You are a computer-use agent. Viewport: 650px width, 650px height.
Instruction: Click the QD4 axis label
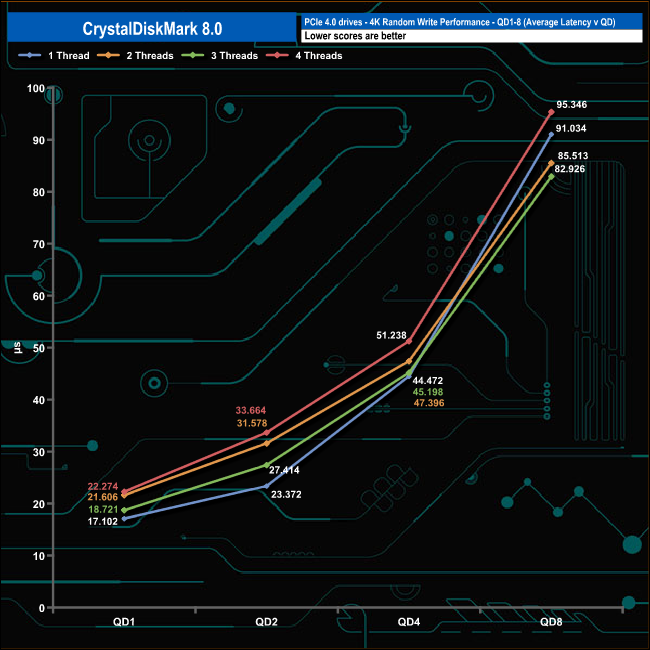pos(409,622)
